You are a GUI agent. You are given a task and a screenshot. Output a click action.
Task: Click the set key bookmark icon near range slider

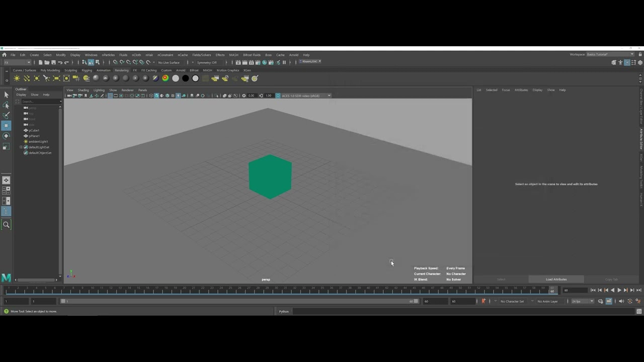484,301
